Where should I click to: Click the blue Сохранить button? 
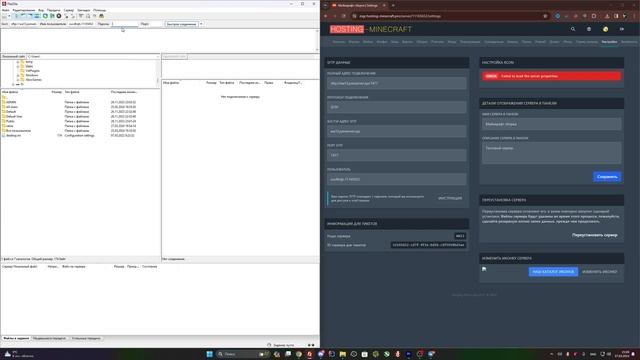pyautogui.click(x=607, y=177)
